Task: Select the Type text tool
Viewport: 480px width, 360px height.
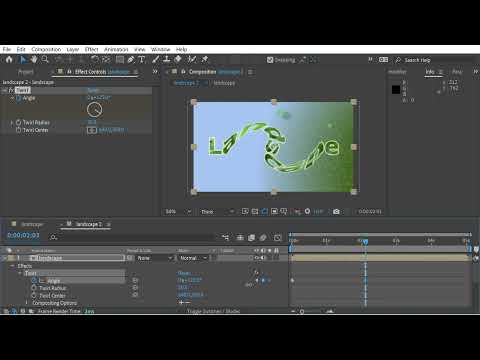Action: (142, 60)
